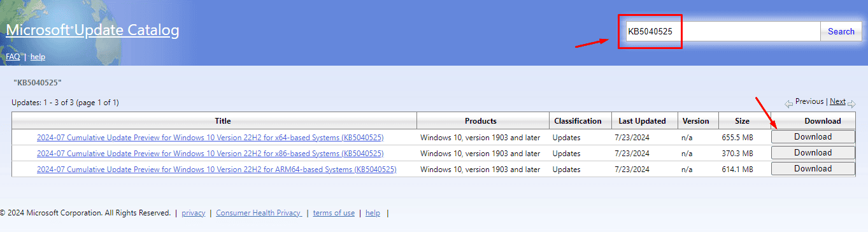Open the FAQ link
Viewport: 868px width, 232px height.
[13, 57]
